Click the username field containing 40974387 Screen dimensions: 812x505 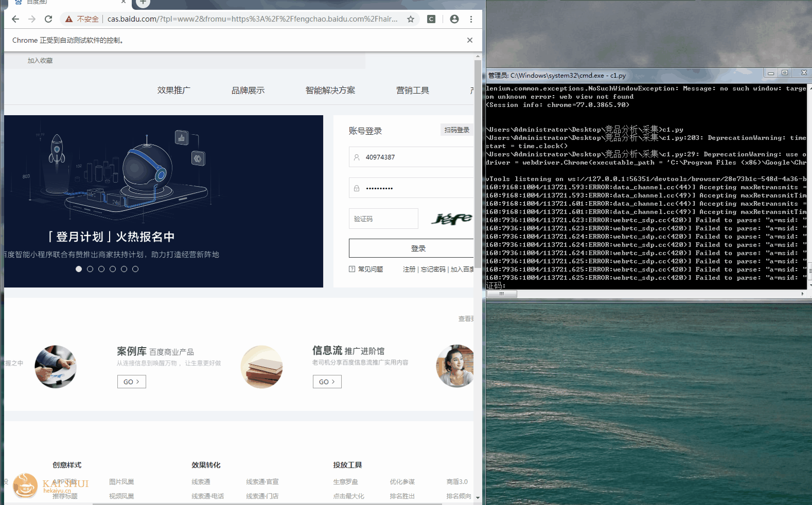411,157
